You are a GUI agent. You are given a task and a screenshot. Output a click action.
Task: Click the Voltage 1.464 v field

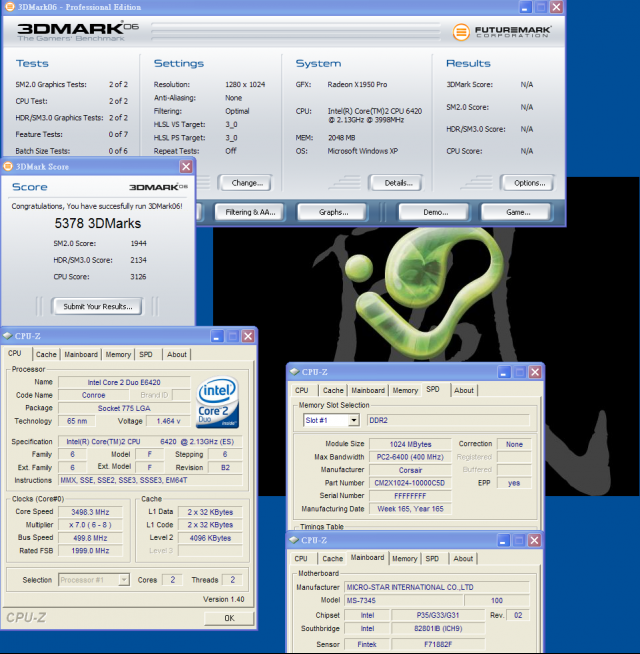point(168,421)
